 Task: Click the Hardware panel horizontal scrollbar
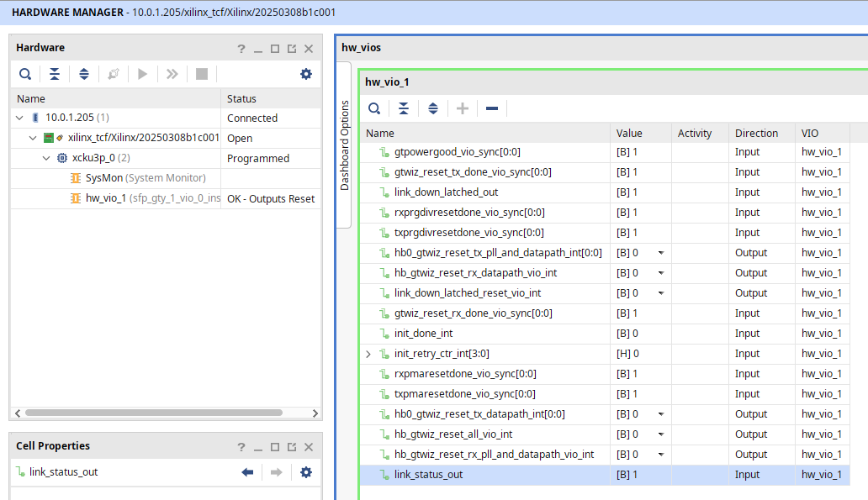pyautogui.click(x=154, y=413)
